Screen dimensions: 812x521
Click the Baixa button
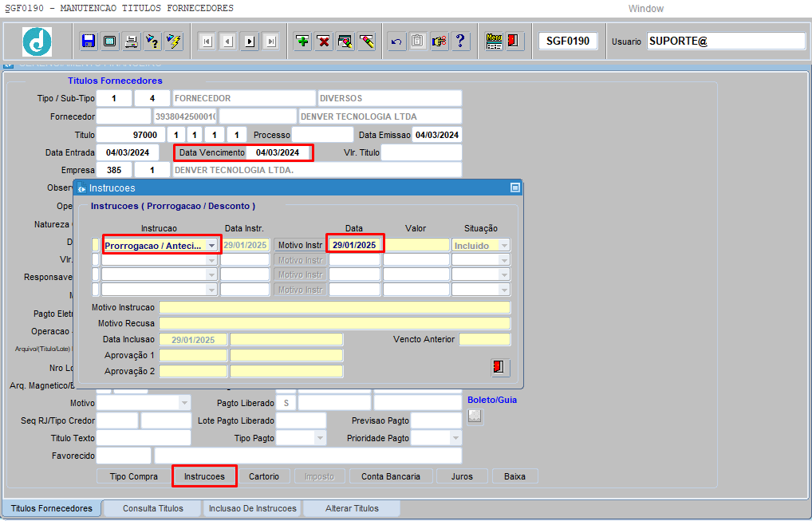tap(514, 476)
